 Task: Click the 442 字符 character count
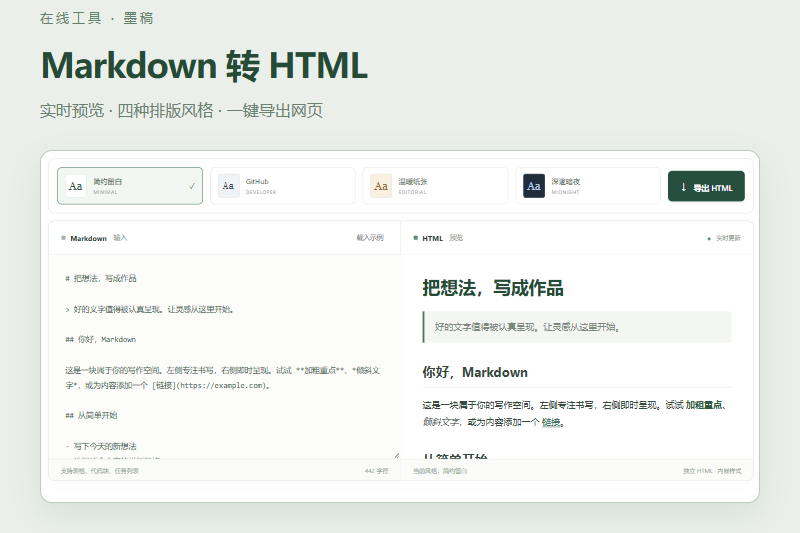(377, 471)
